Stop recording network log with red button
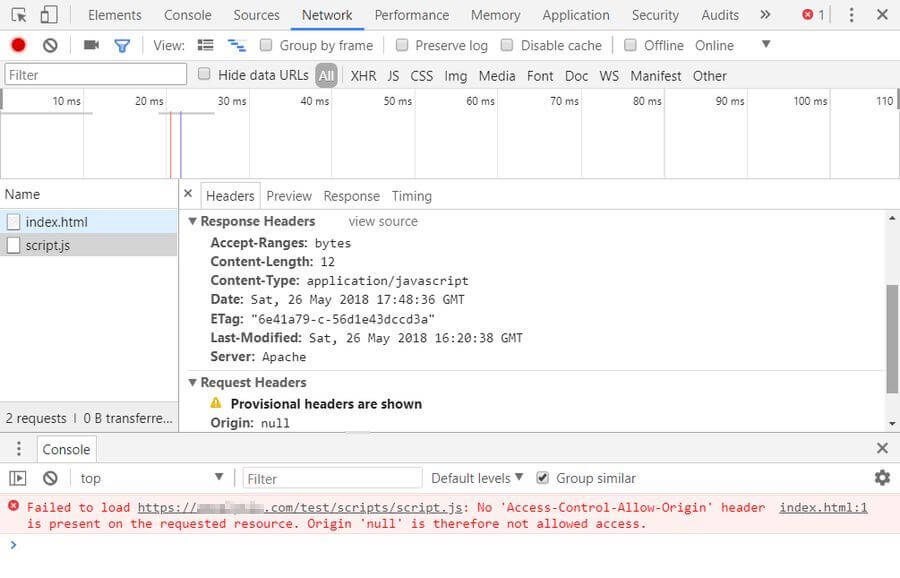900x578 pixels. 18,45
